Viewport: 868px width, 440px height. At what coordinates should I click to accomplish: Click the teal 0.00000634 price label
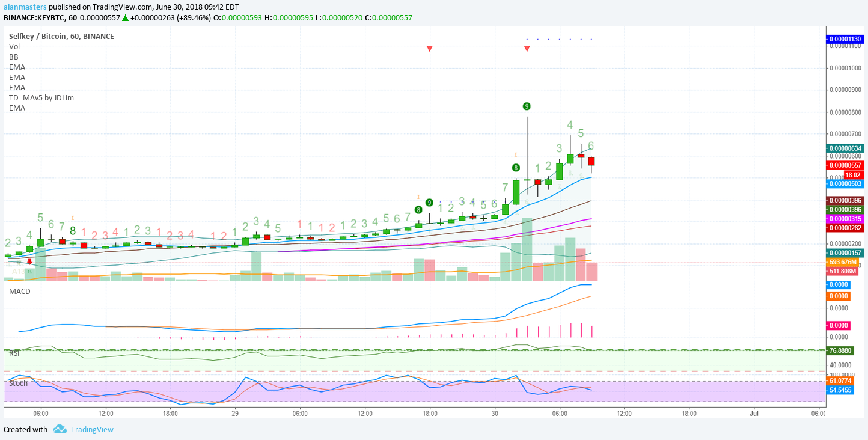point(845,148)
